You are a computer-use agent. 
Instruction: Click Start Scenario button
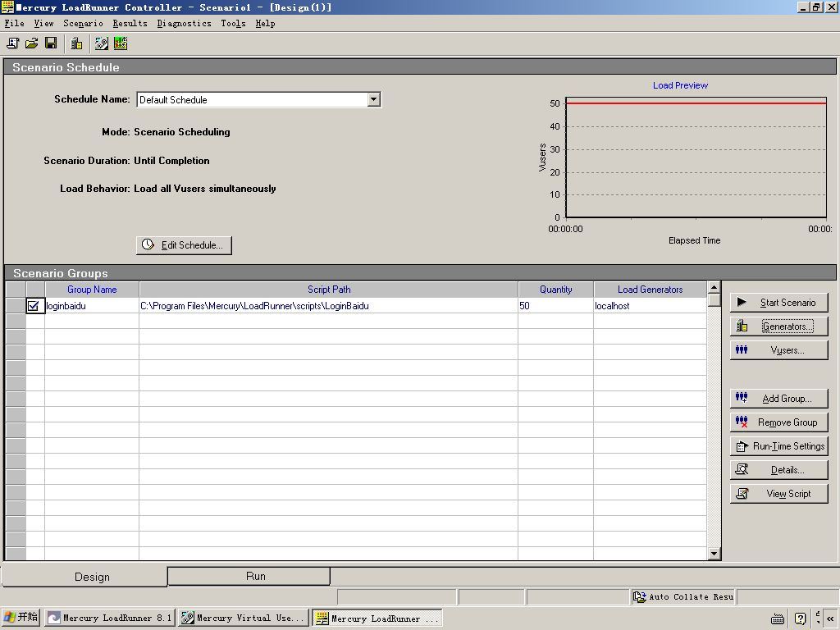pyautogui.click(x=779, y=303)
